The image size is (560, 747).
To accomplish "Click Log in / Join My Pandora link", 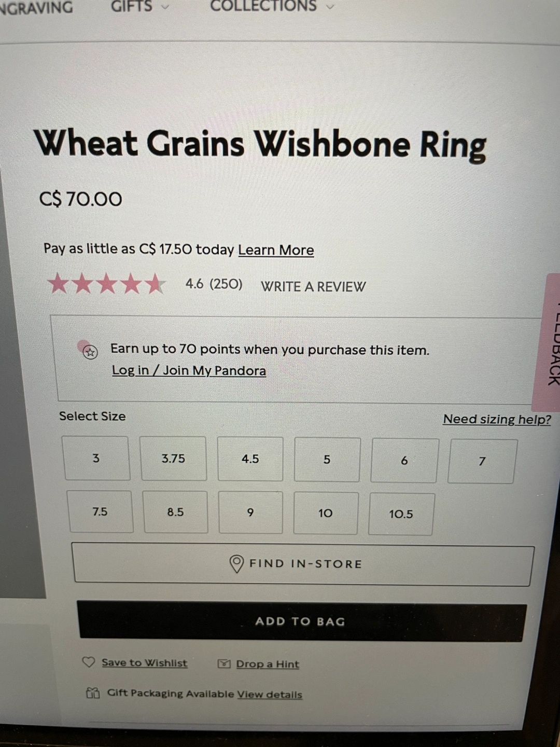I will (x=189, y=370).
